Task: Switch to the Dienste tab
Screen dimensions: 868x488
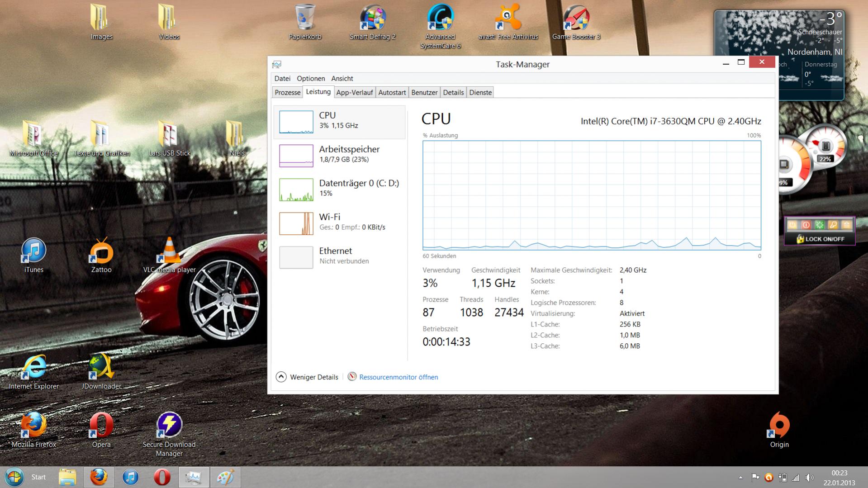Action: click(480, 92)
